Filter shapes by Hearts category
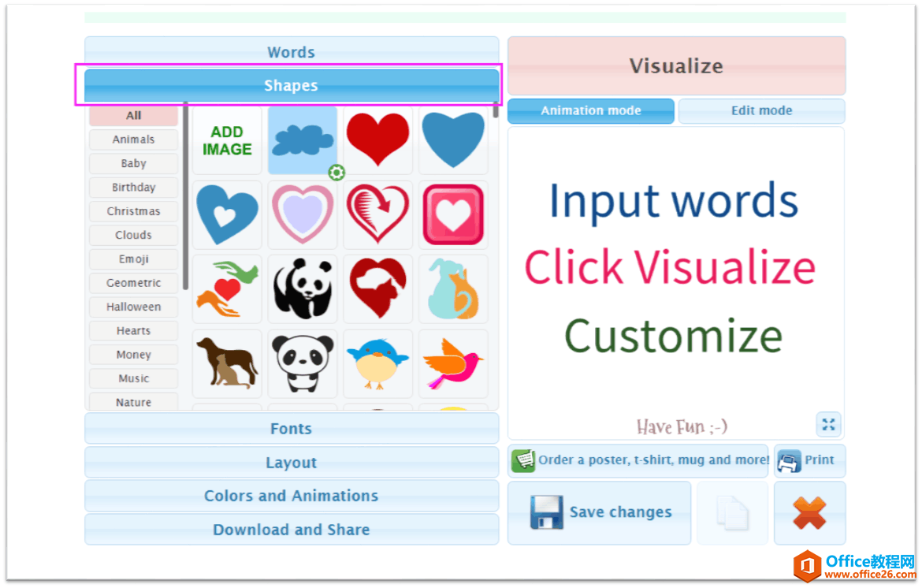This screenshot has height=588, width=922. coord(133,330)
